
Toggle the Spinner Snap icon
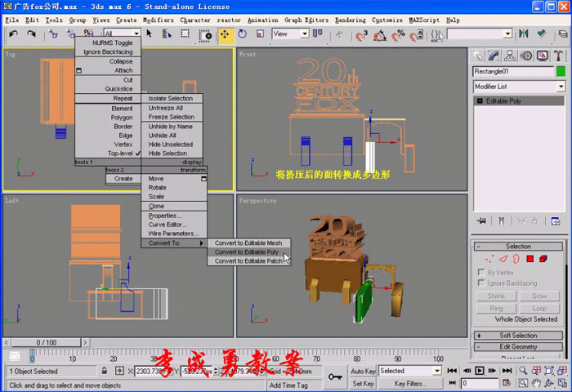coord(417,35)
